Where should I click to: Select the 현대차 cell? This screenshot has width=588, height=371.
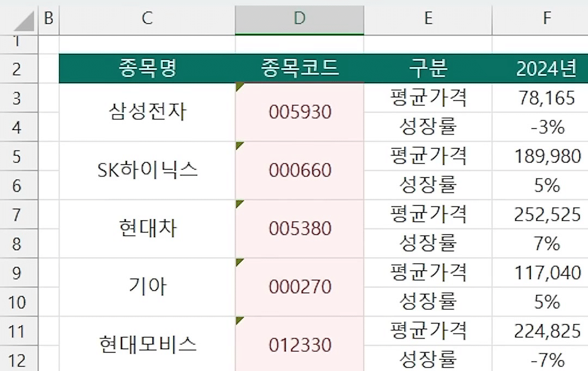pos(148,229)
